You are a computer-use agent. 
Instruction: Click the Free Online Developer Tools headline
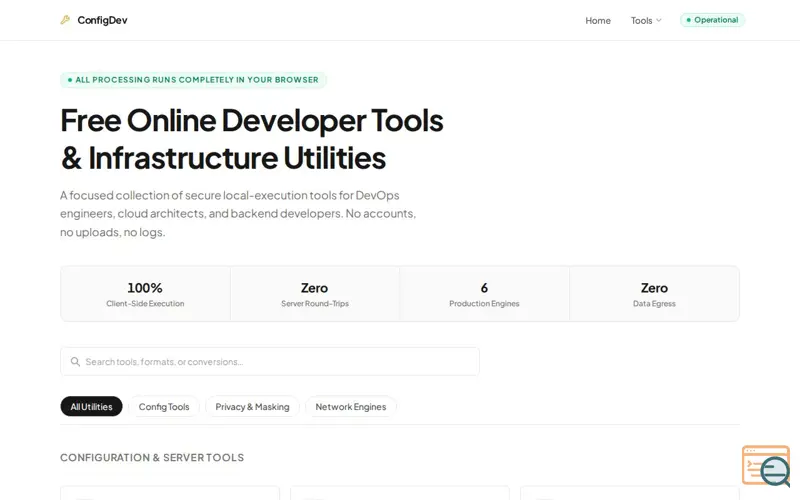[252, 139]
